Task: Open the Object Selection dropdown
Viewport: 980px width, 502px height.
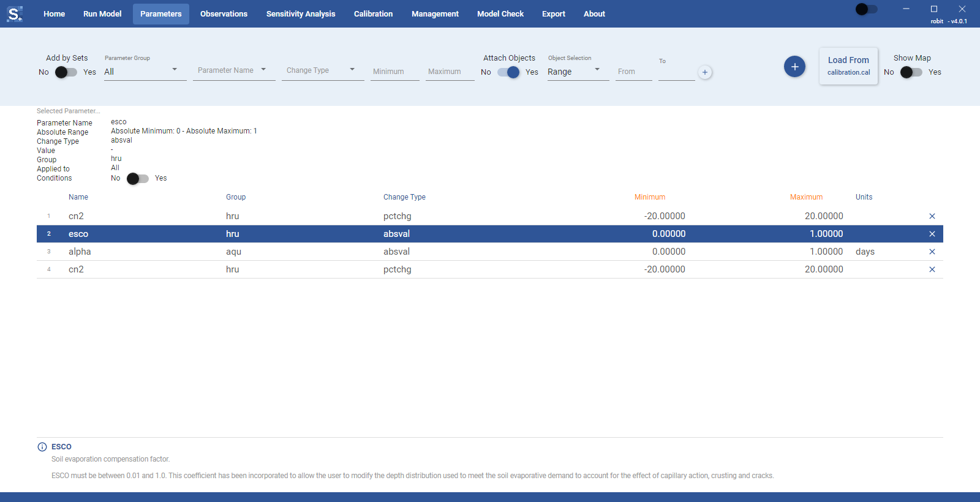Action: (578, 72)
